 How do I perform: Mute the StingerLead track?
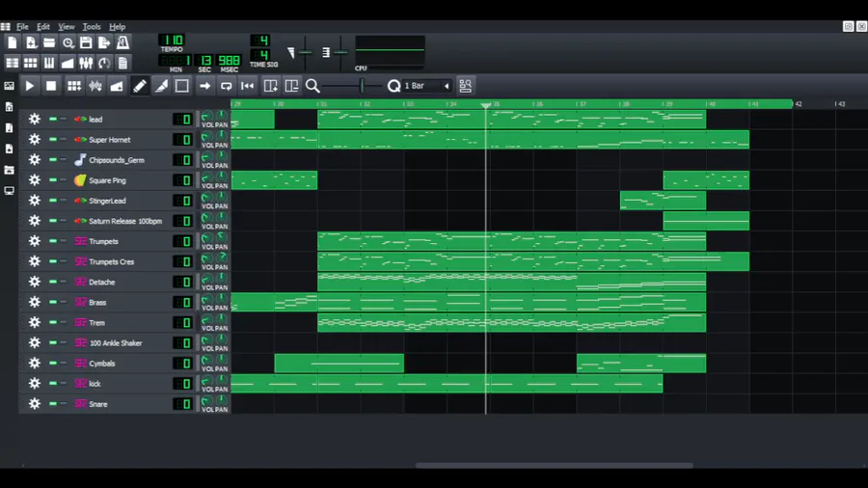point(53,201)
